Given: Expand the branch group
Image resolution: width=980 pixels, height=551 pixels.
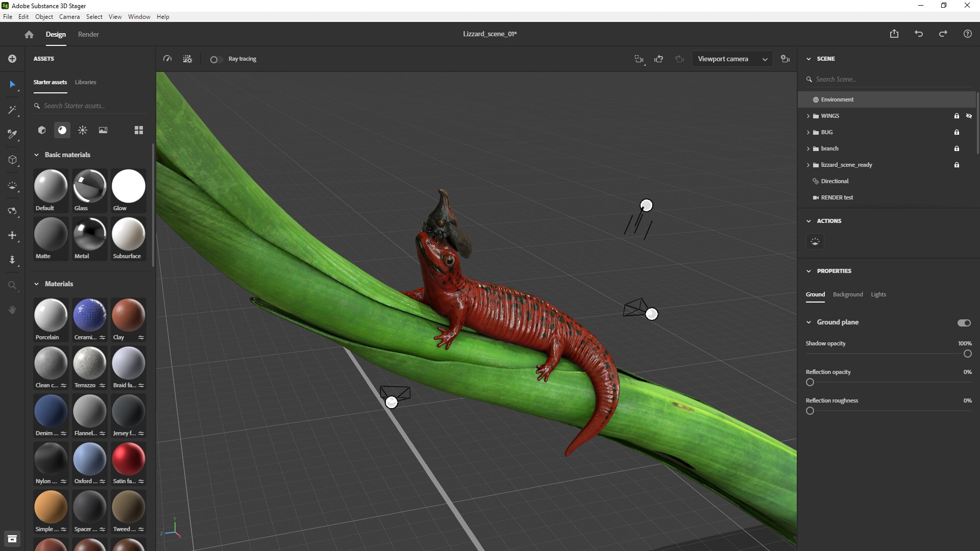Looking at the screenshot, I should coord(808,148).
